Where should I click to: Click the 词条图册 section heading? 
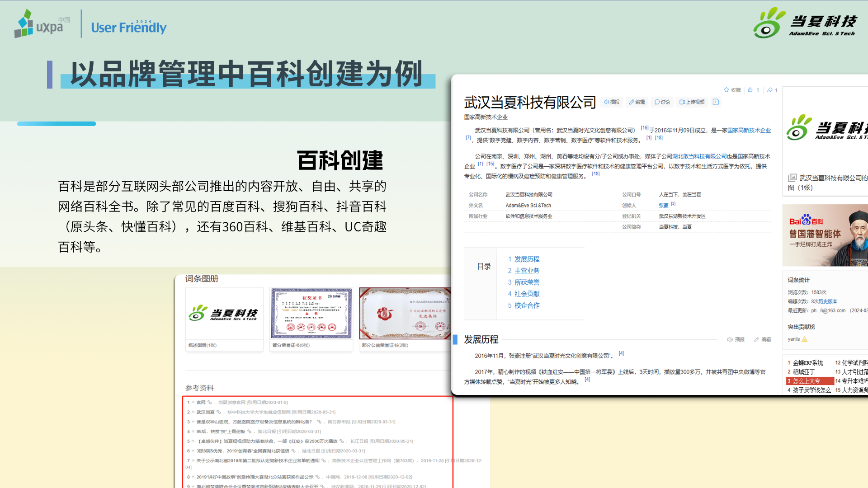coord(202,279)
